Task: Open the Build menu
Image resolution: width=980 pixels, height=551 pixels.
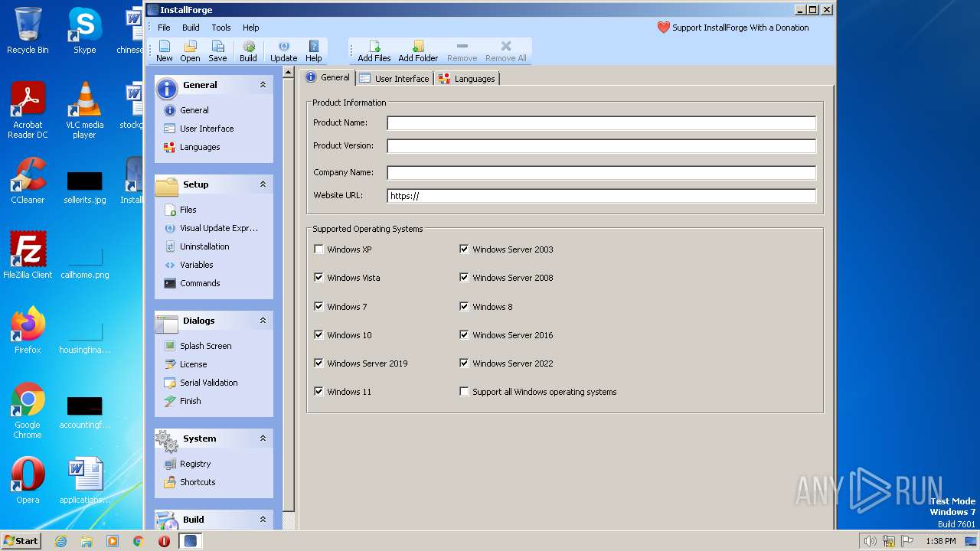Action: tap(191, 28)
